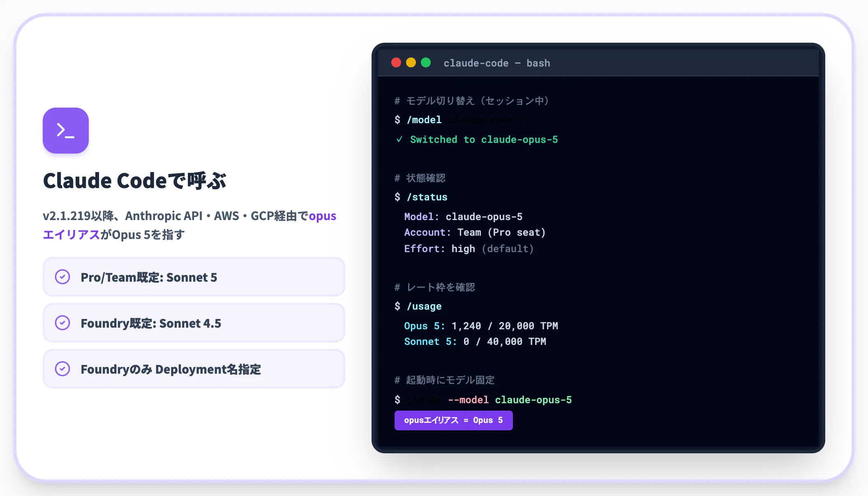Viewport: 868px width, 496px height.
Task: Click the Model: claude-opus-5 line
Action: (463, 217)
